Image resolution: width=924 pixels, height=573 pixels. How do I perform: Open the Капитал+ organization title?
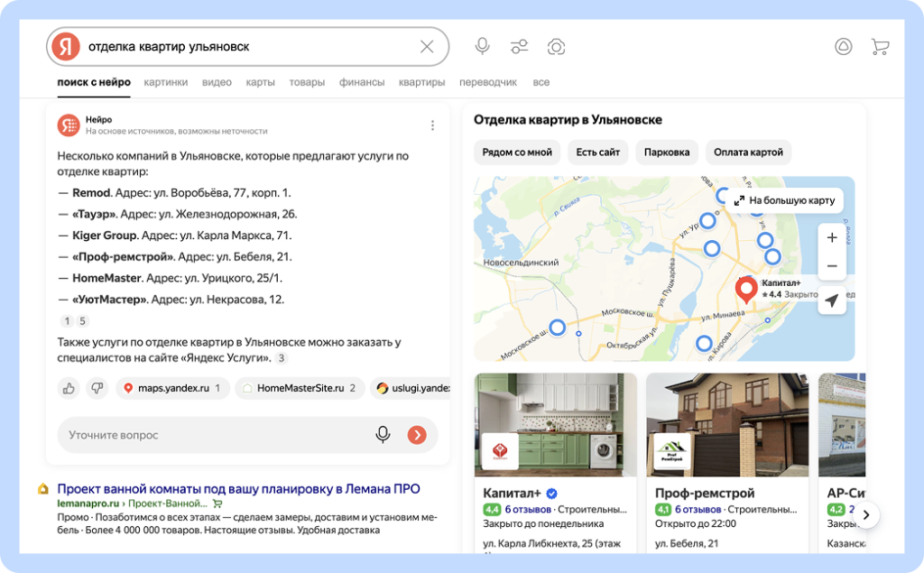tap(512, 493)
